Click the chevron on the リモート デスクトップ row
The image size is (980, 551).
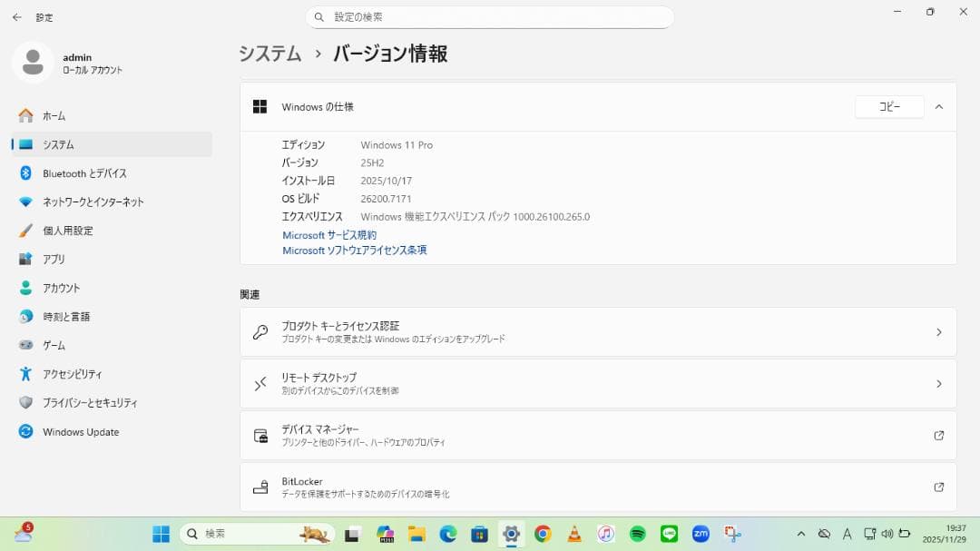939,384
